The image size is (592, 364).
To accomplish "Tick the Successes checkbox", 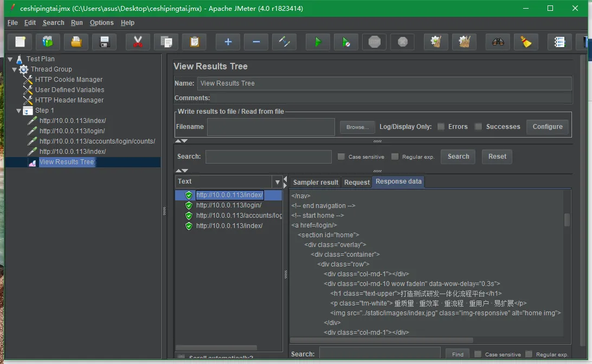I will click(478, 127).
